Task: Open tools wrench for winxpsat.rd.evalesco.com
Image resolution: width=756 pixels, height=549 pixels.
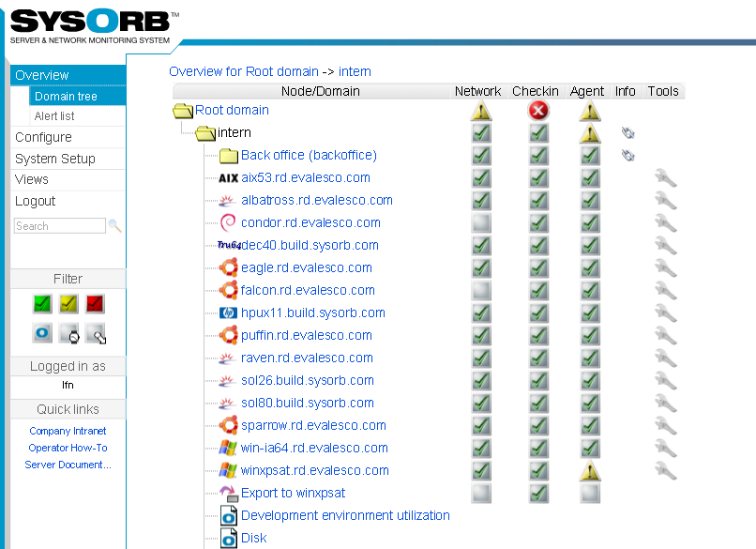Action: coord(666,471)
